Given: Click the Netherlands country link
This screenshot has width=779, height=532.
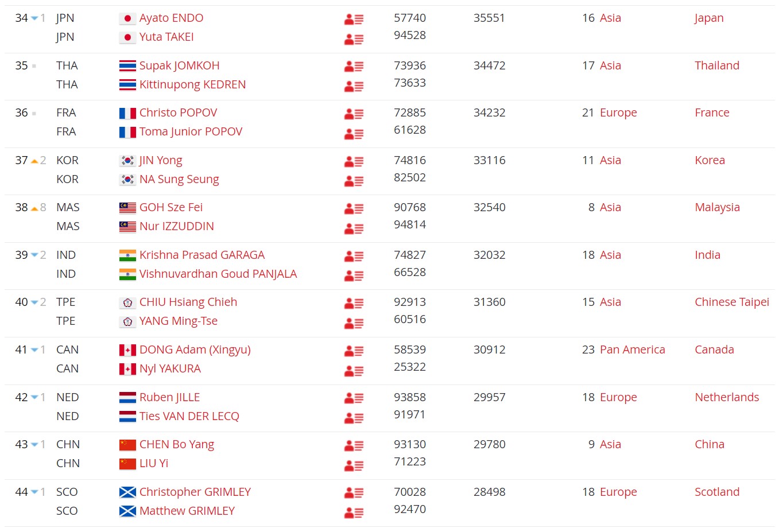Looking at the screenshot, I should 726,397.
